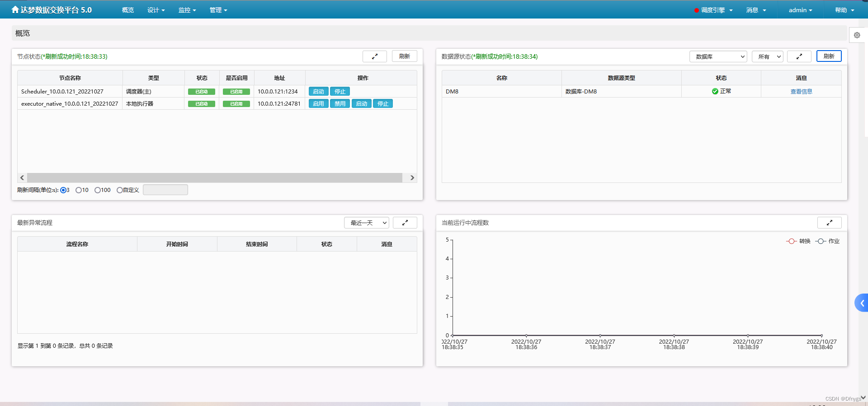Toggle the 作业 legend marker in chart

(x=821, y=241)
